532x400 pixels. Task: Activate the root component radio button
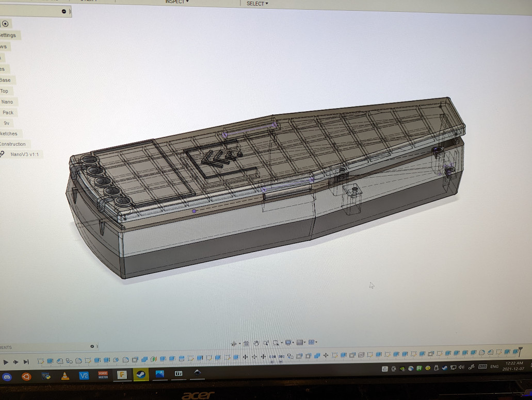pos(6,24)
